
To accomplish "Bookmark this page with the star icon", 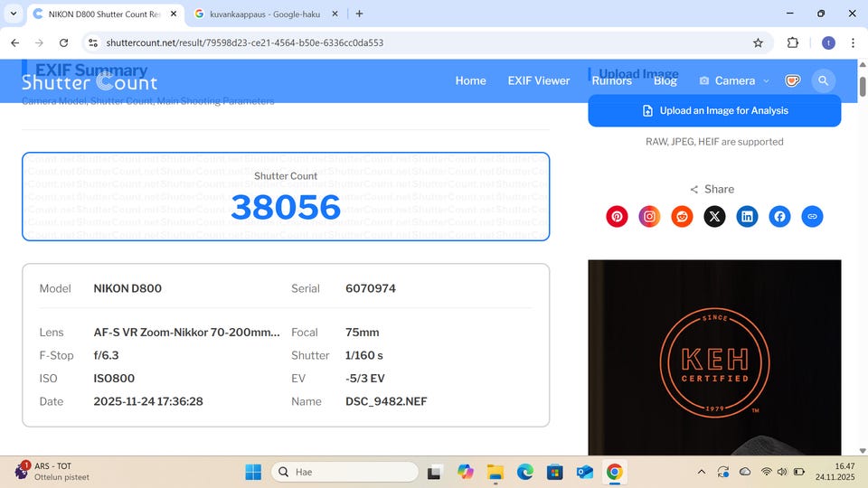I will [x=758, y=42].
